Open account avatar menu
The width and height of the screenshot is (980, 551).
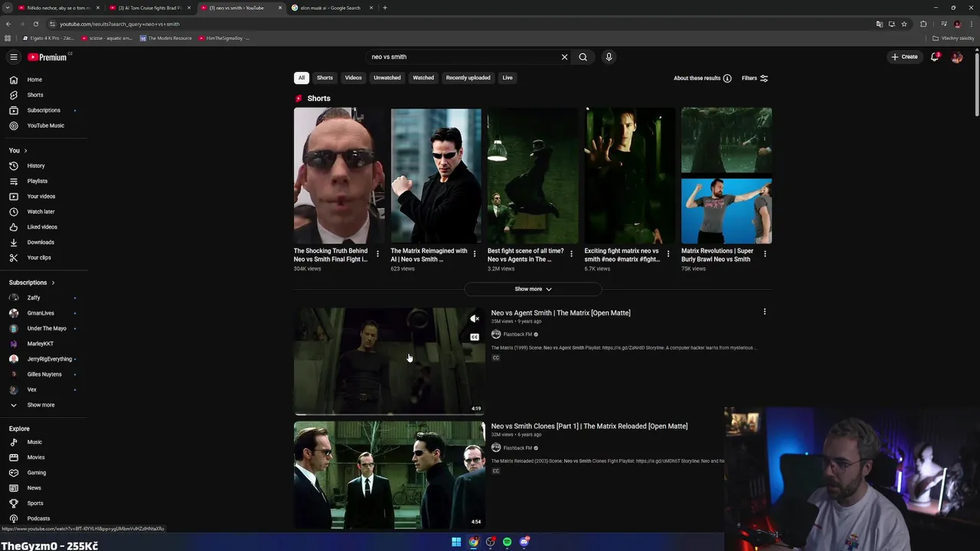point(956,57)
